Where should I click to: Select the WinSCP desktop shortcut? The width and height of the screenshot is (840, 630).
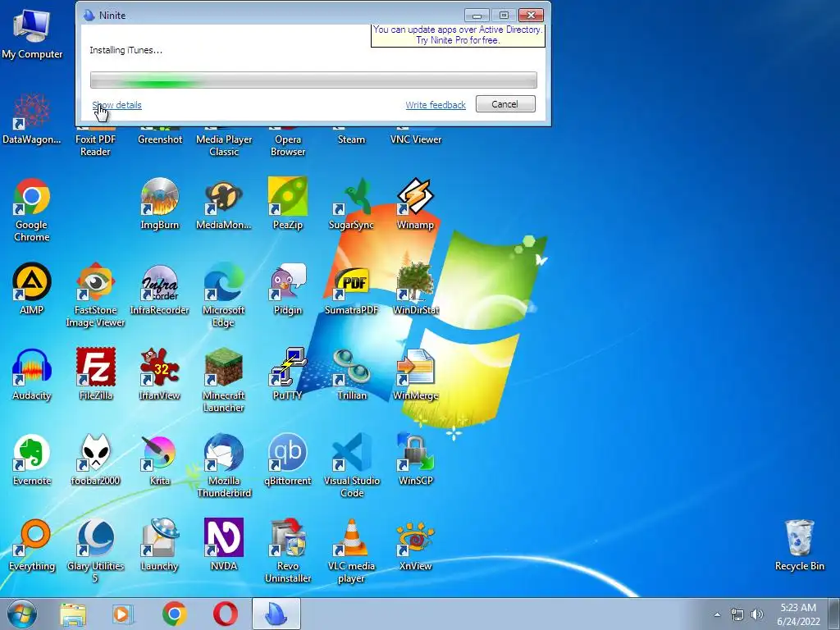click(x=415, y=459)
